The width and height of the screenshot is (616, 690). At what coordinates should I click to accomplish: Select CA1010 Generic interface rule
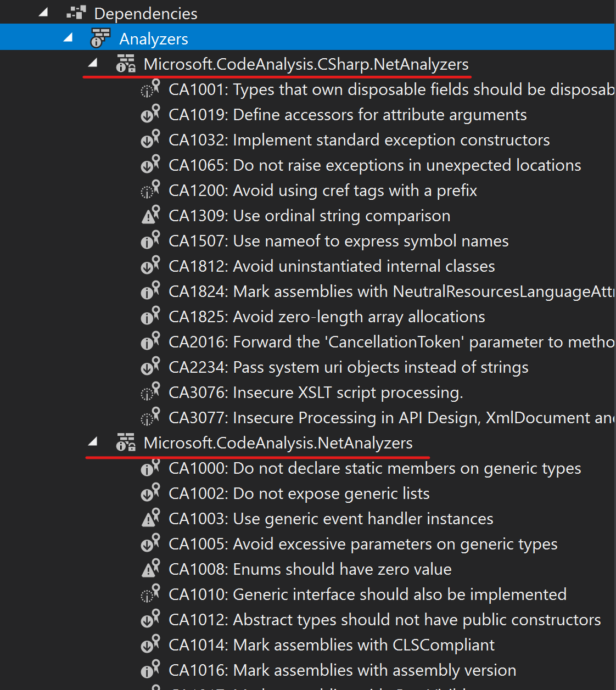click(368, 594)
